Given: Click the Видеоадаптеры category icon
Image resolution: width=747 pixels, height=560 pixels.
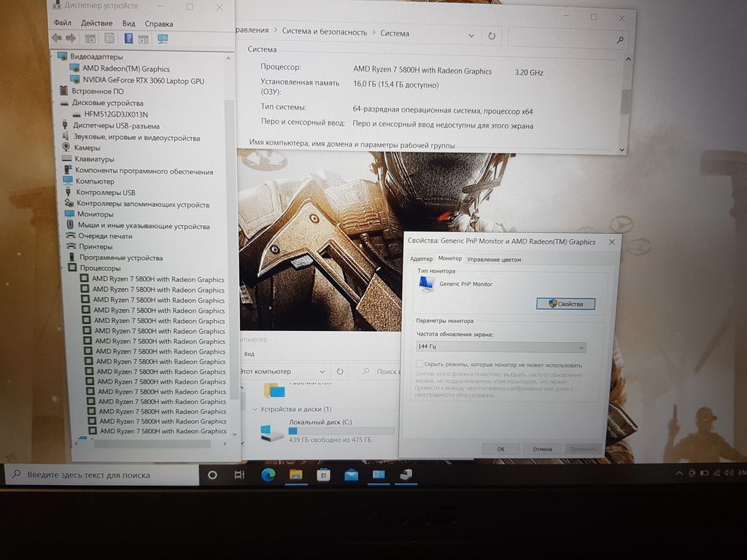Looking at the screenshot, I should (x=63, y=56).
